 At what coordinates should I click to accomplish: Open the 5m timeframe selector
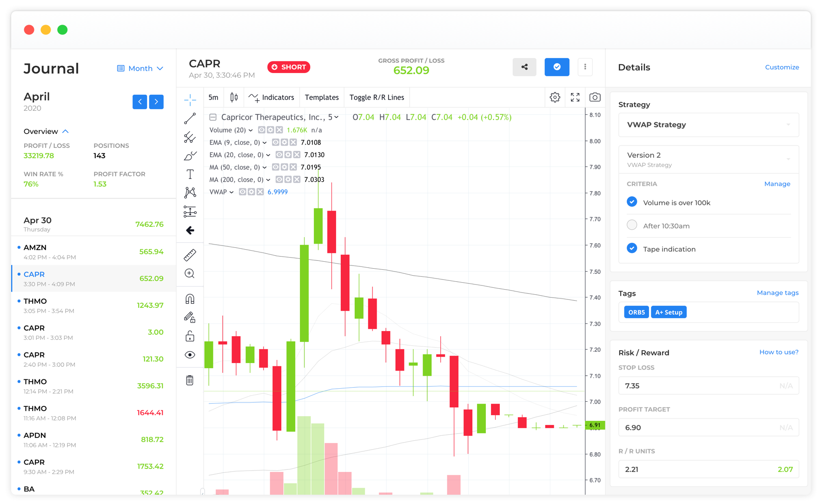coord(213,97)
